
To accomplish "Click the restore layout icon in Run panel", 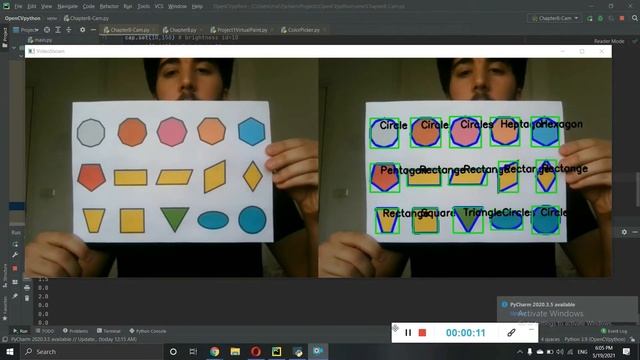I will [x=15, y=282].
